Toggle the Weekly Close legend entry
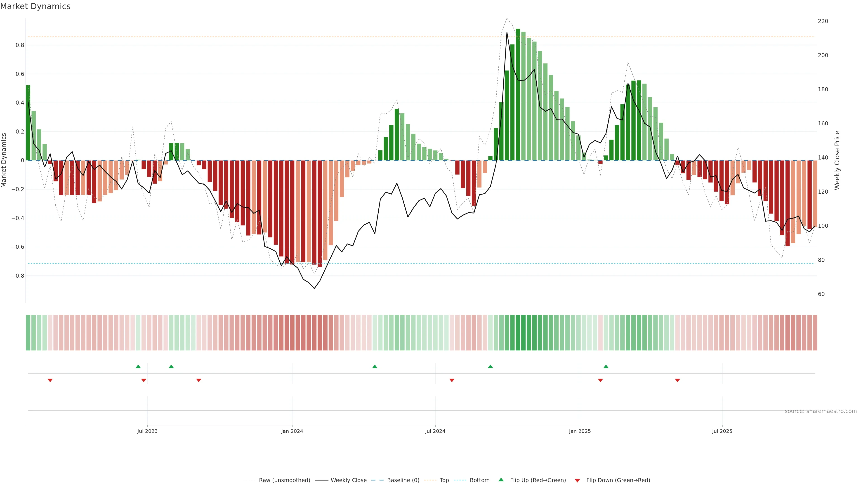This screenshot has height=488, width=868. tap(348, 480)
